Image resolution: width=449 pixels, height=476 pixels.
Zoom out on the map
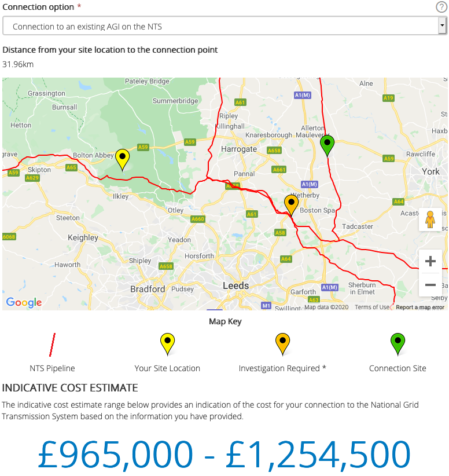(x=430, y=285)
